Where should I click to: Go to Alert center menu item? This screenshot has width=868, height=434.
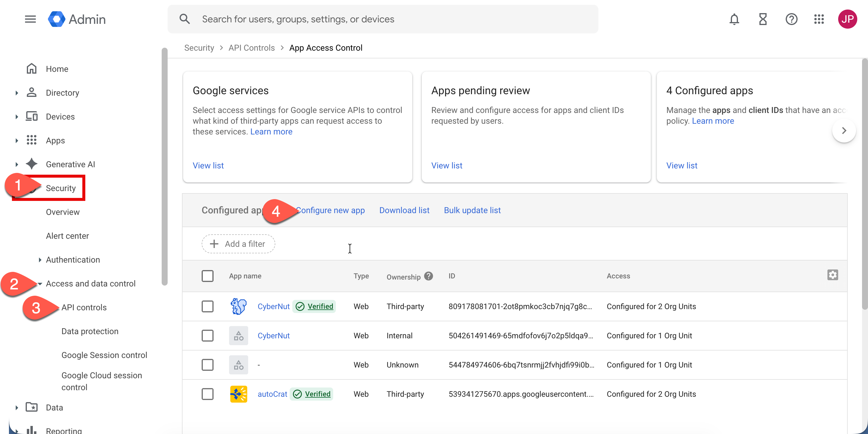pos(67,236)
